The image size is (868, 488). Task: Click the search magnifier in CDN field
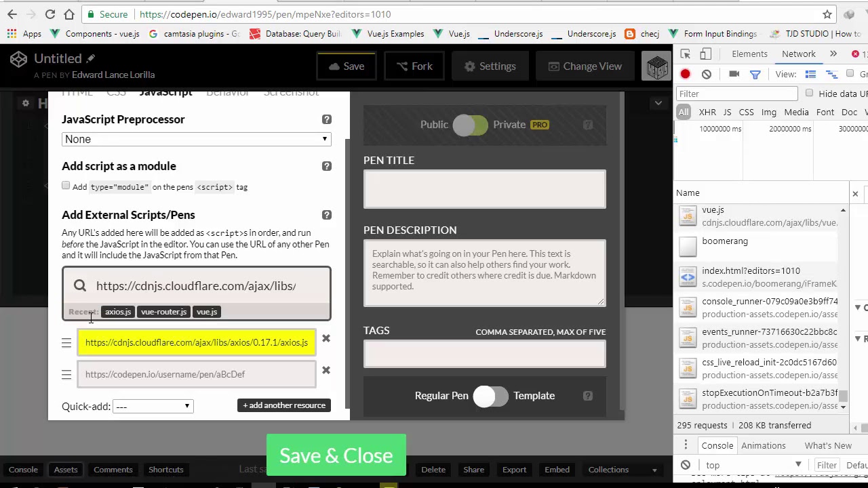80,286
